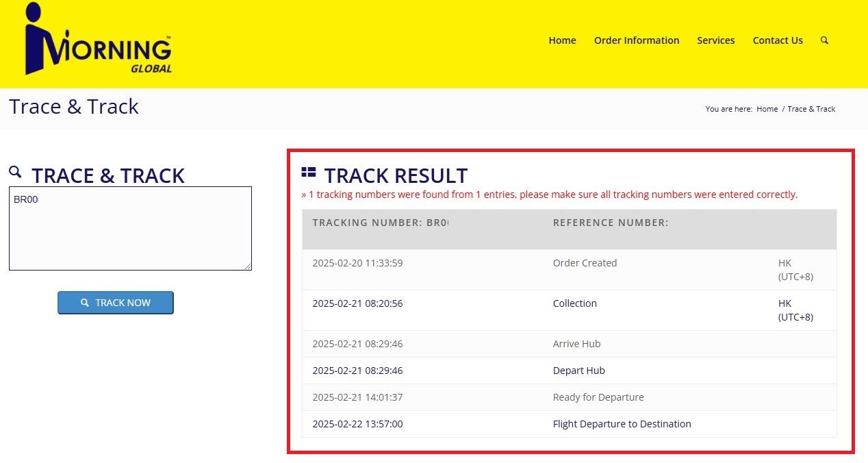The height and width of the screenshot is (463, 868).
Task: Click the Home breadcrumb link
Action: click(767, 109)
